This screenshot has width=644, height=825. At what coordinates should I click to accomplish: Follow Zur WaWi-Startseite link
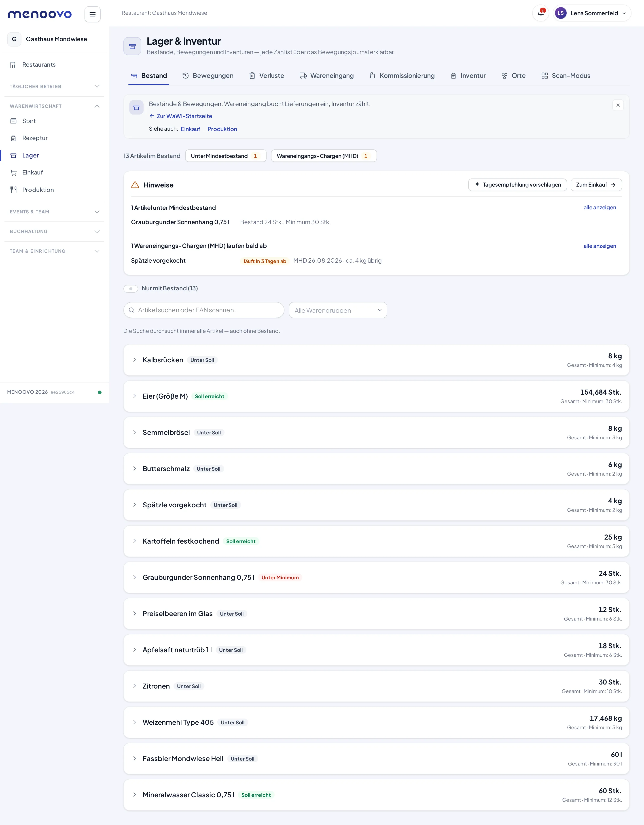coord(180,116)
